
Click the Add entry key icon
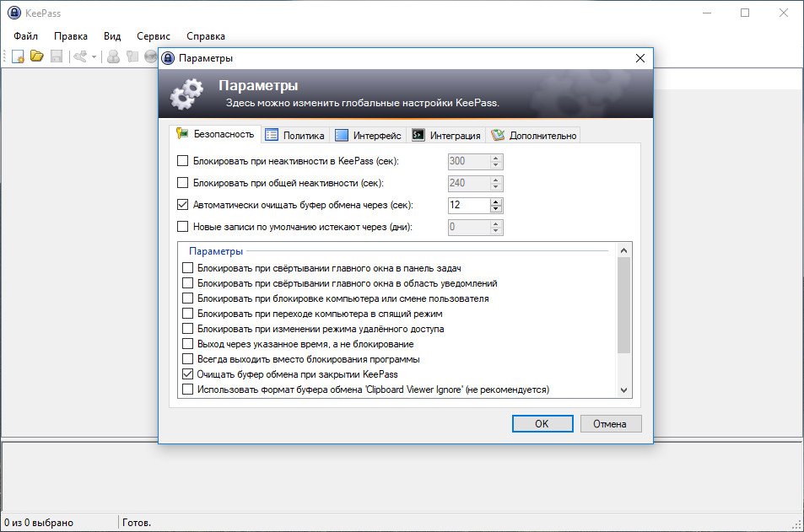pos(80,56)
